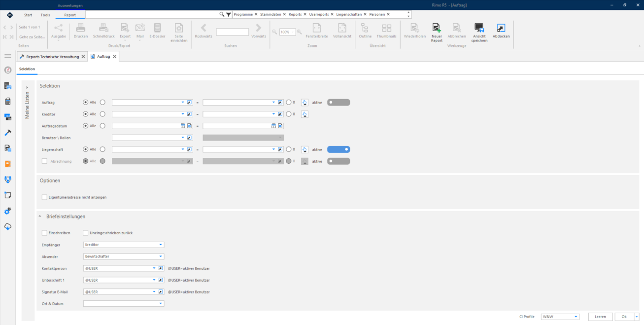The width and height of the screenshot is (644, 325).
Task: Open the Tools ribbon tab
Action: pyautogui.click(x=45, y=15)
